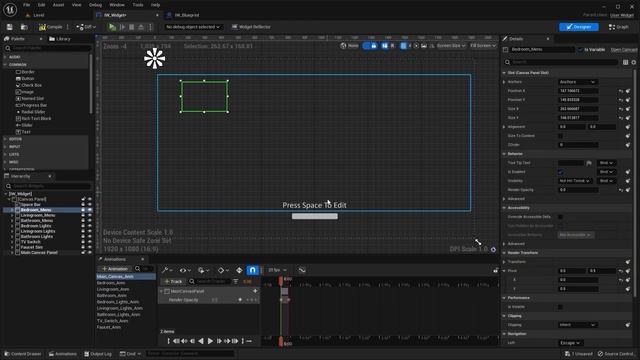
Task: Select Bedroom_Anim in the animations list
Action: 111,283
